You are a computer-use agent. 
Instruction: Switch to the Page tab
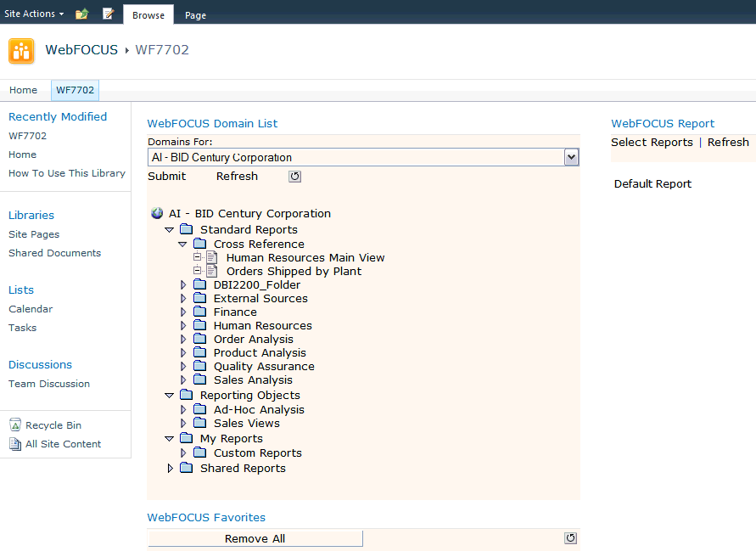tap(195, 15)
